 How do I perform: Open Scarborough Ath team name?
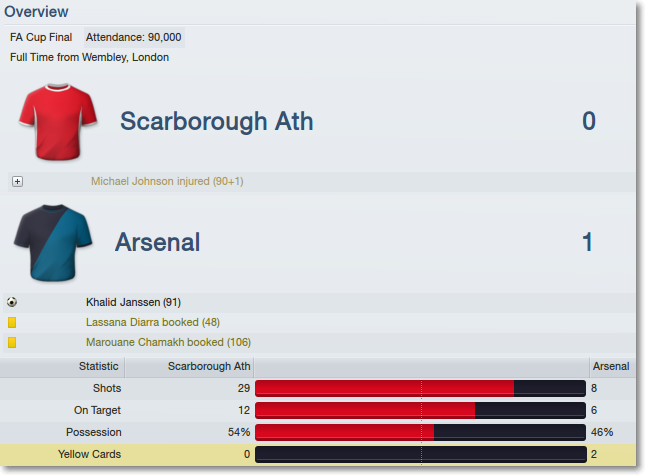[x=216, y=121]
